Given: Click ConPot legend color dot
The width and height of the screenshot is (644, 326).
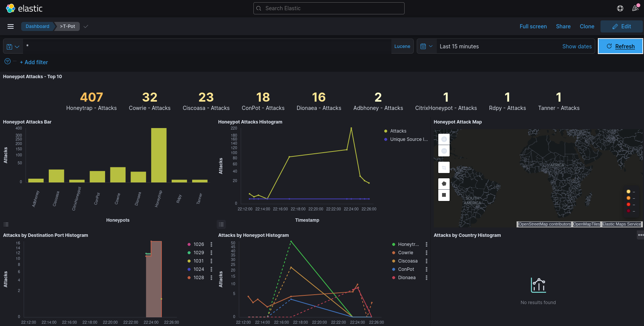Looking at the screenshot, I should (394, 269).
